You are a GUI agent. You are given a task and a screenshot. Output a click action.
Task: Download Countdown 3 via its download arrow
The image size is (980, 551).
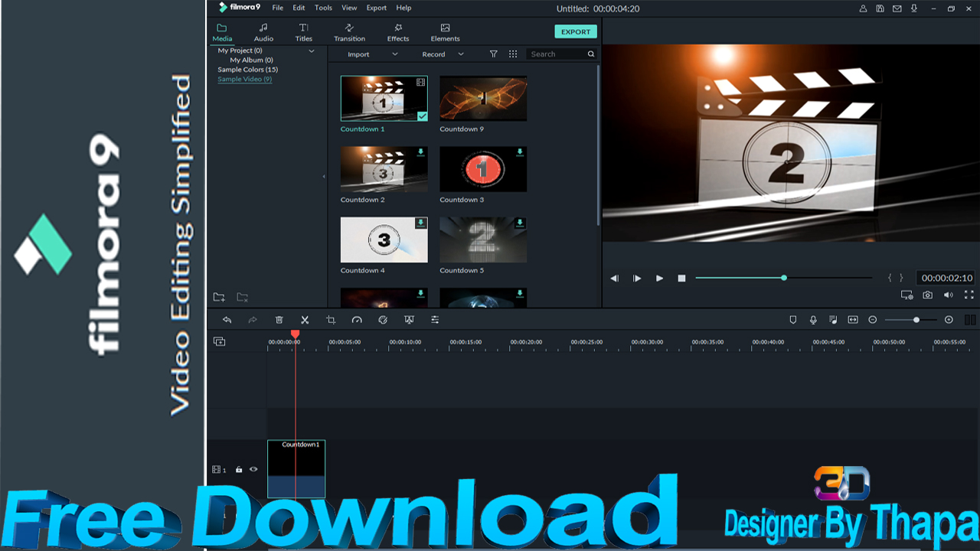coord(520,152)
